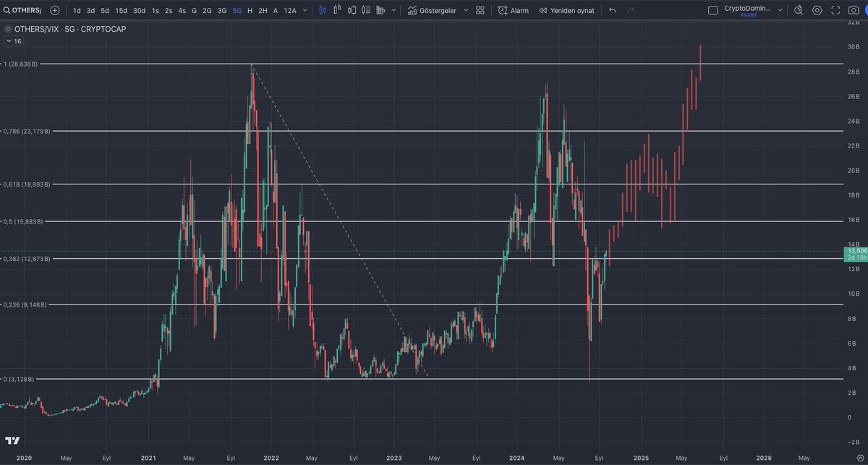
Task: Open the OTHERS symbol search field
Action: click(25, 10)
